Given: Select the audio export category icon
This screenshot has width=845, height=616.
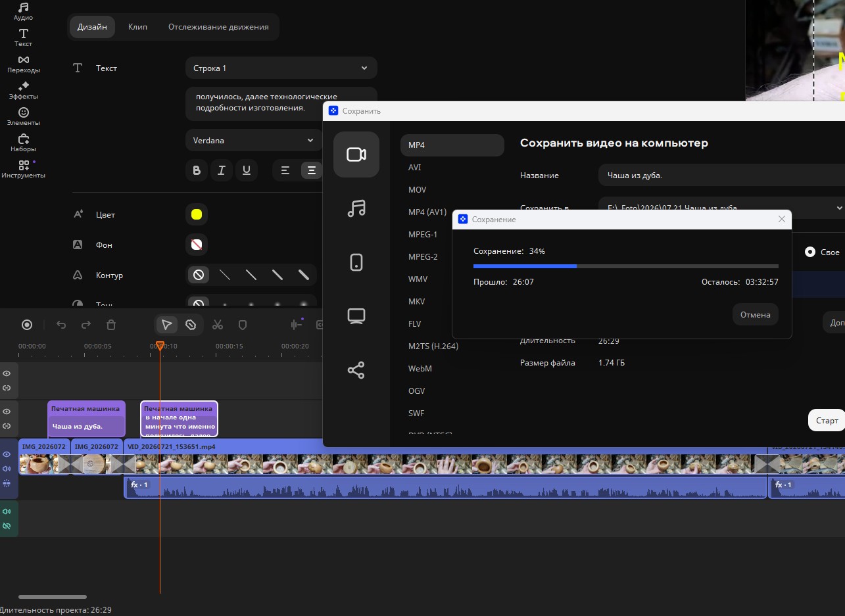Looking at the screenshot, I should pyautogui.click(x=356, y=208).
